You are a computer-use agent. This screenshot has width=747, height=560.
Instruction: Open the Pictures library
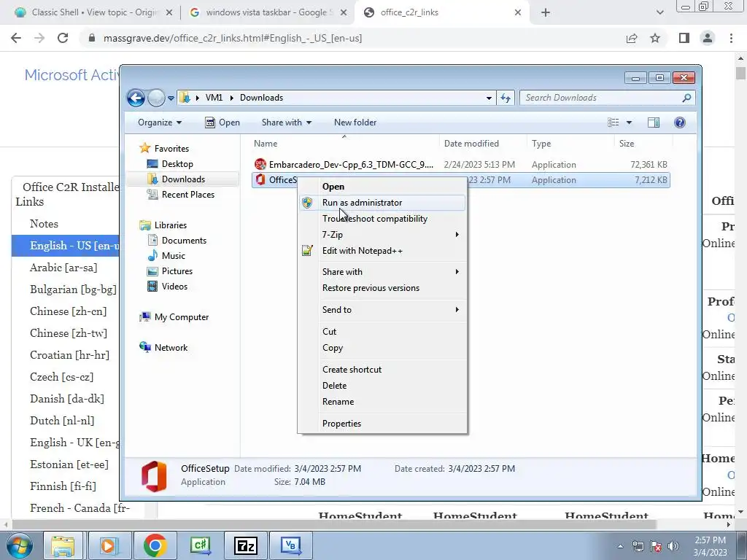coord(169,271)
